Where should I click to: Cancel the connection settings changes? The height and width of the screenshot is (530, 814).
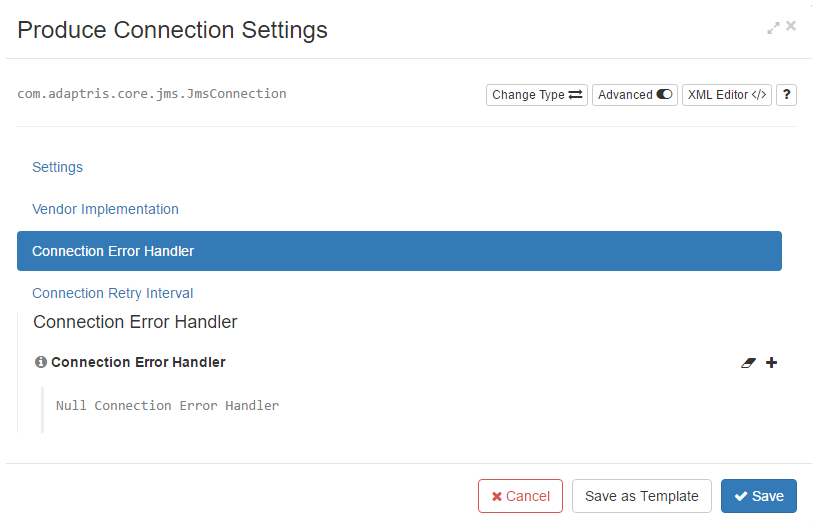520,496
